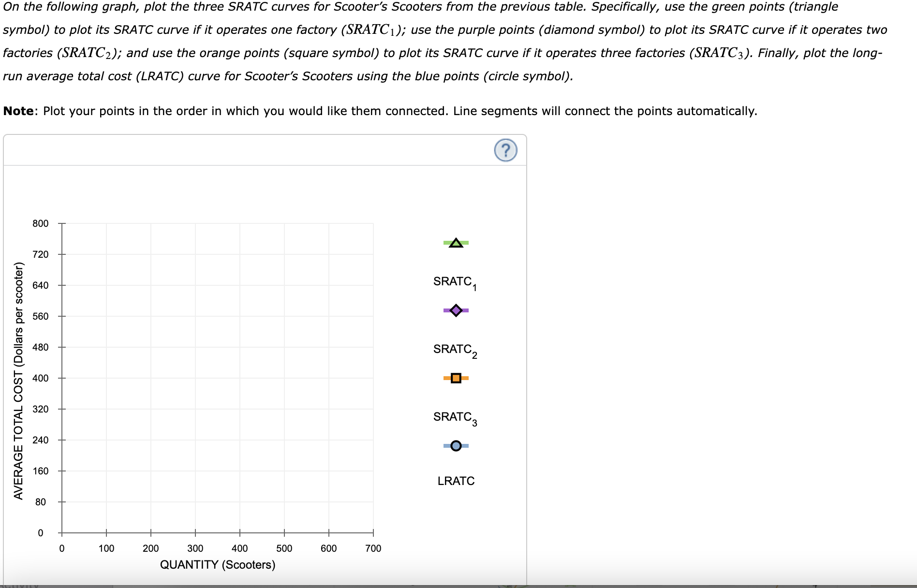Click the graph gridline at quantity 300
The width and height of the screenshot is (917, 588).
195,377
